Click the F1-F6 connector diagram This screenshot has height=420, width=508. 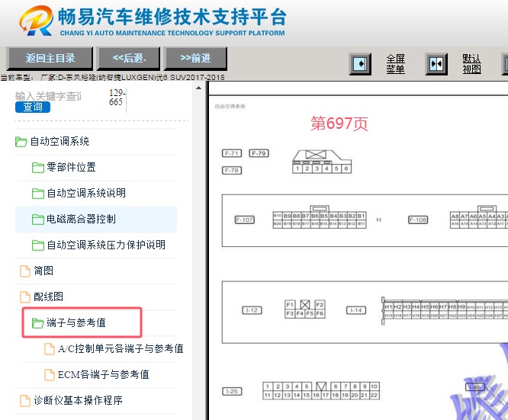(305, 309)
